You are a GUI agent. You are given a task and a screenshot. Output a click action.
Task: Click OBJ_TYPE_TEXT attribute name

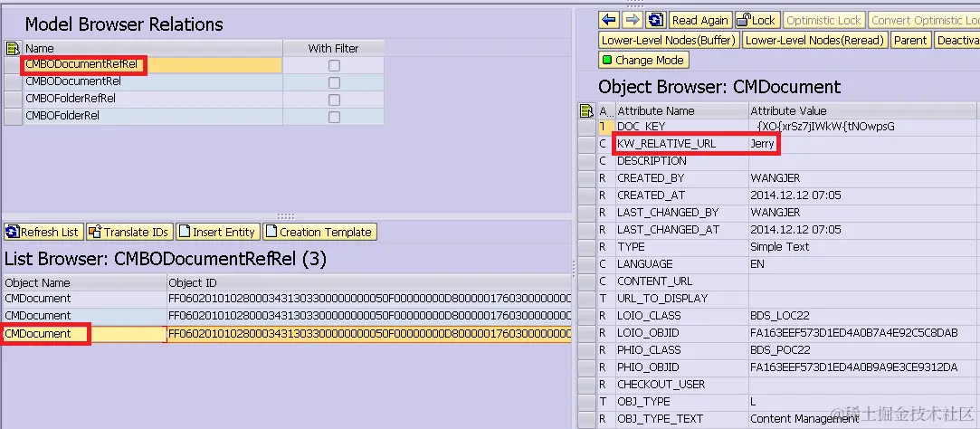(x=660, y=419)
